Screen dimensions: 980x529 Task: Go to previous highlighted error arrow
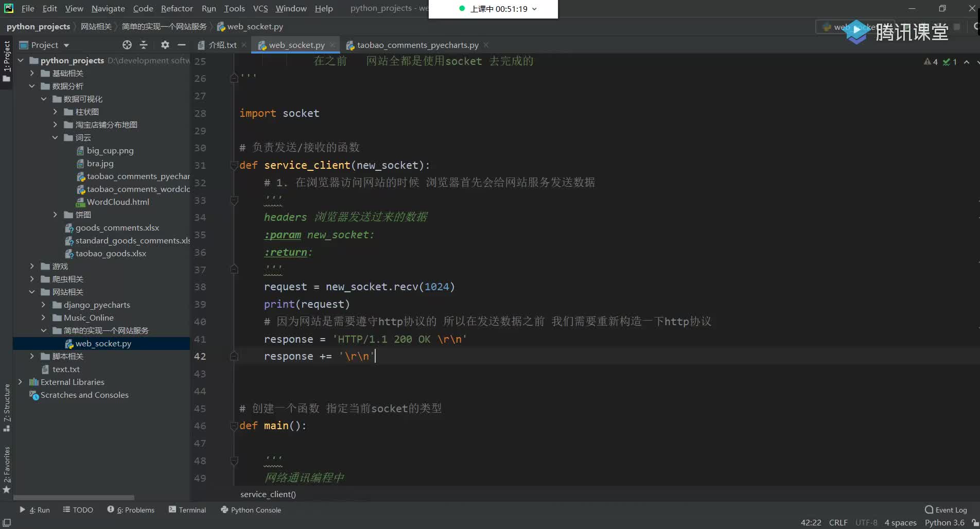pyautogui.click(x=967, y=62)
